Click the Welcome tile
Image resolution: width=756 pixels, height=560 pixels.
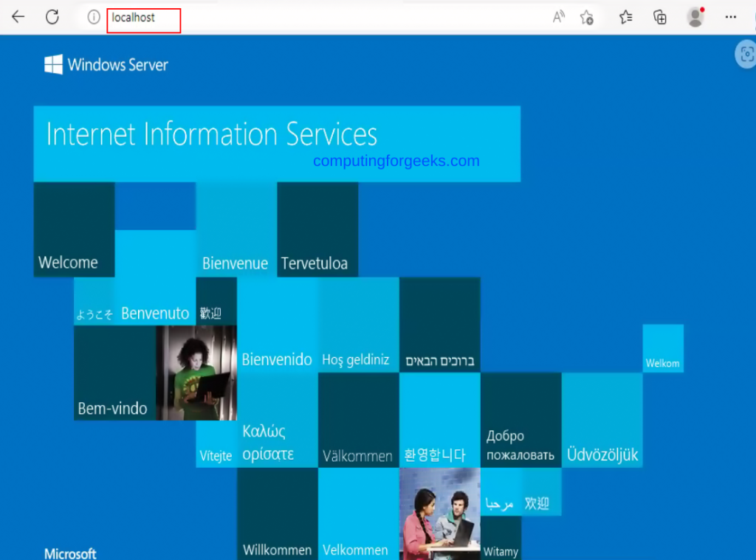[x=74, y=229]
